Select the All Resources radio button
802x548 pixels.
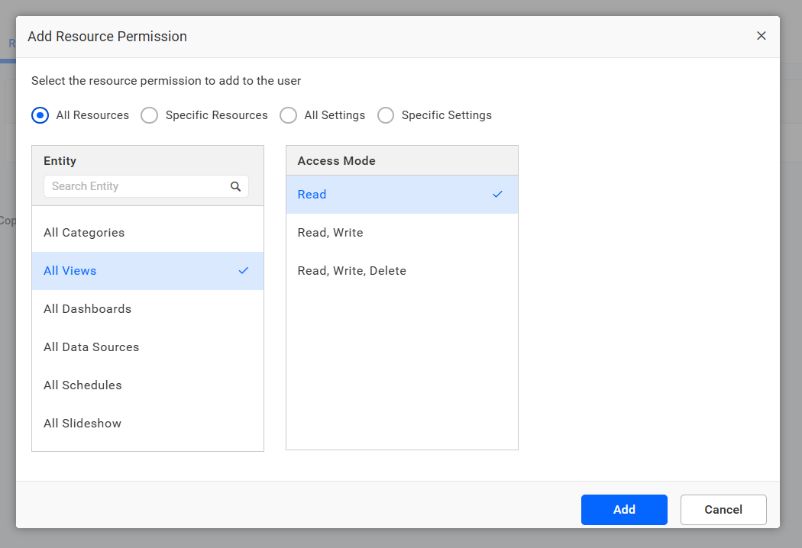(x=40, y=115)
